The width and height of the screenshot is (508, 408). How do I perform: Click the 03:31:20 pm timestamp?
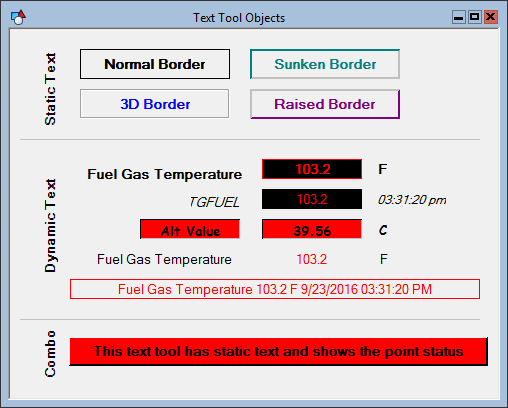pos(412,200)
